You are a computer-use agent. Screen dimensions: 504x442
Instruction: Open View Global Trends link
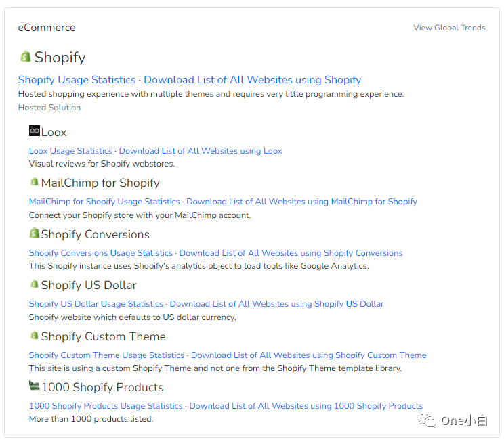449,28
